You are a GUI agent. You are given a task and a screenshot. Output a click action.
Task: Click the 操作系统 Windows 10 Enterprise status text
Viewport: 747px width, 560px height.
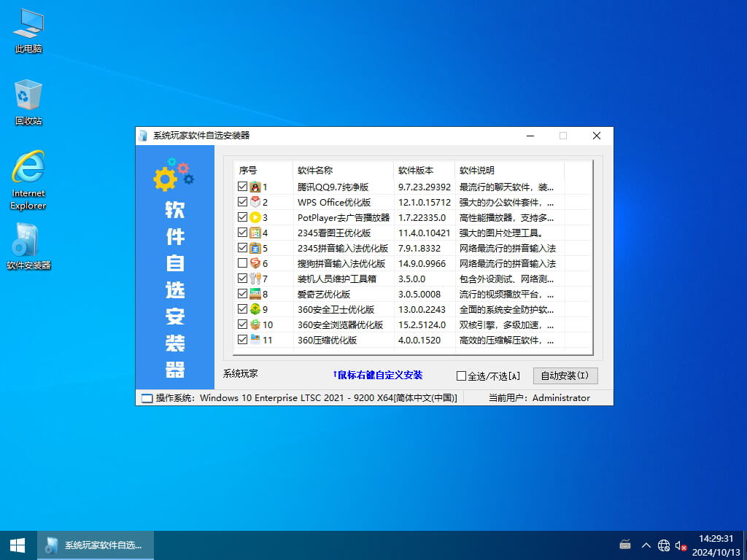click(306, 397)
